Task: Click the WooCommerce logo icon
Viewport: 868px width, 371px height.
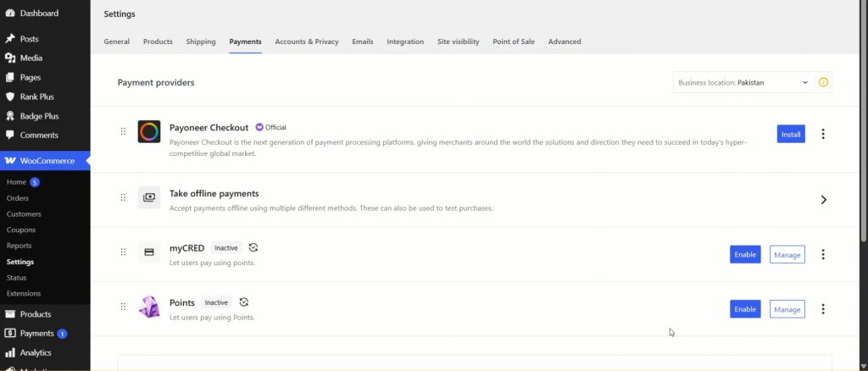Action: [10, 161]
